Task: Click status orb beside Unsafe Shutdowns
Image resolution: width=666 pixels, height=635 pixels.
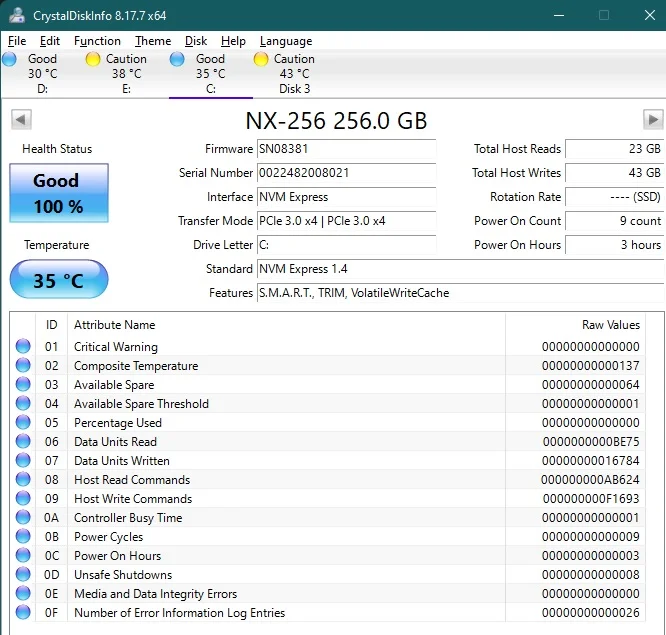Action: 23,575
